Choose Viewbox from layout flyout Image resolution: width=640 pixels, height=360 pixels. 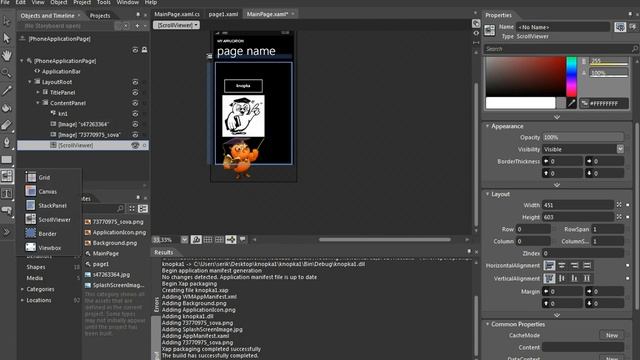tap(49, 247)
